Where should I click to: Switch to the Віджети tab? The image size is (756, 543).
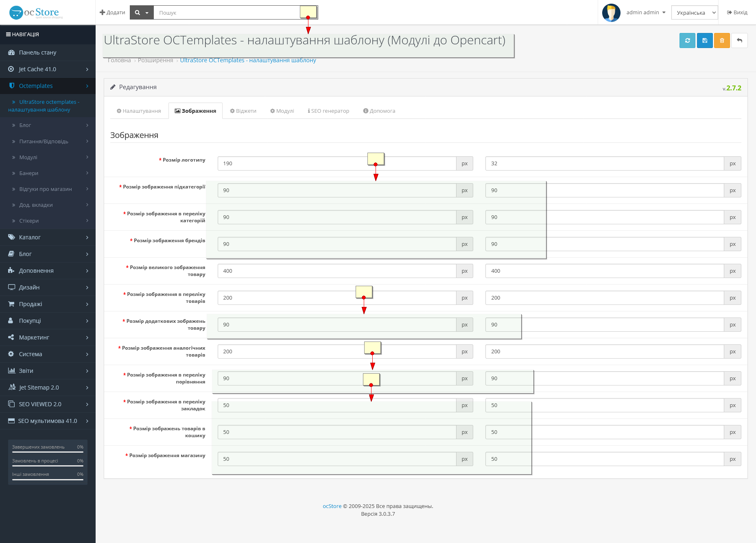click(x=243, y=111)
